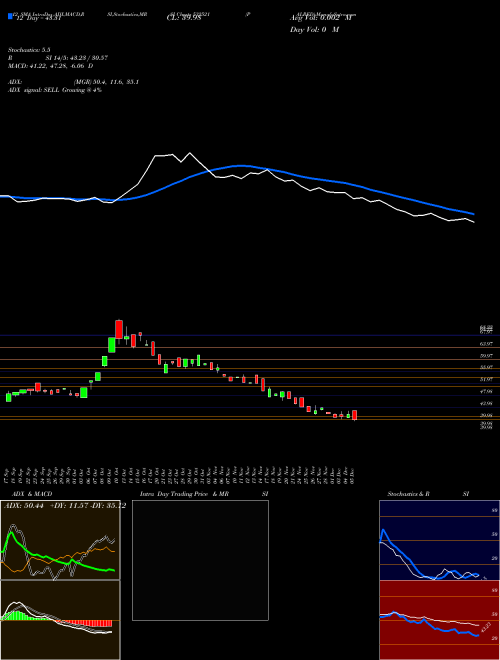Select the 'SI 14/5: 43.23 / 39.57' reading
Viewport: 500px width, 660px height.
tap(77, 58)
